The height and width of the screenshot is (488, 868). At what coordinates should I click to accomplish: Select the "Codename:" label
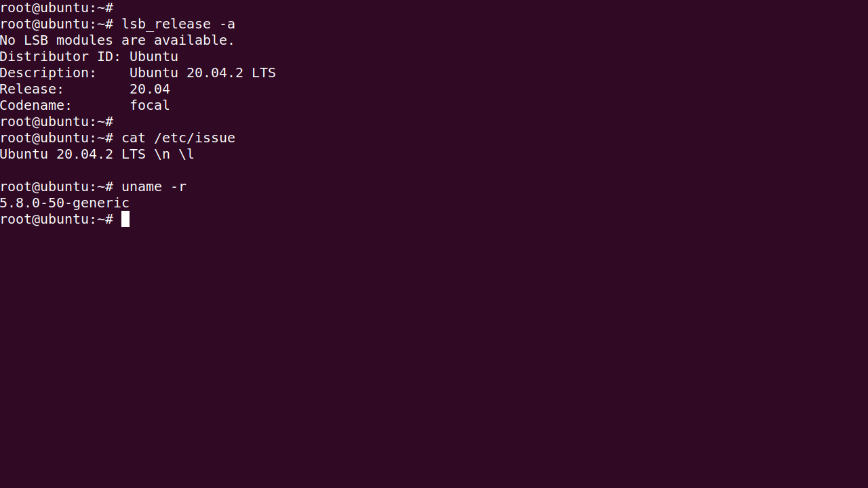(x=36, y=105)
